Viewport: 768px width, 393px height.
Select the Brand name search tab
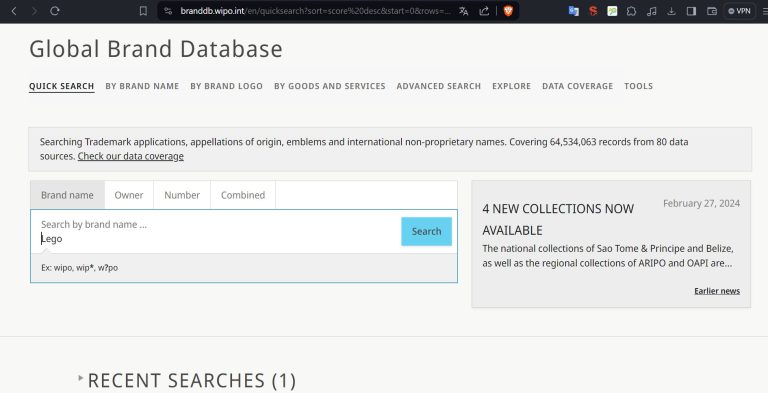(x=68, y=195)
